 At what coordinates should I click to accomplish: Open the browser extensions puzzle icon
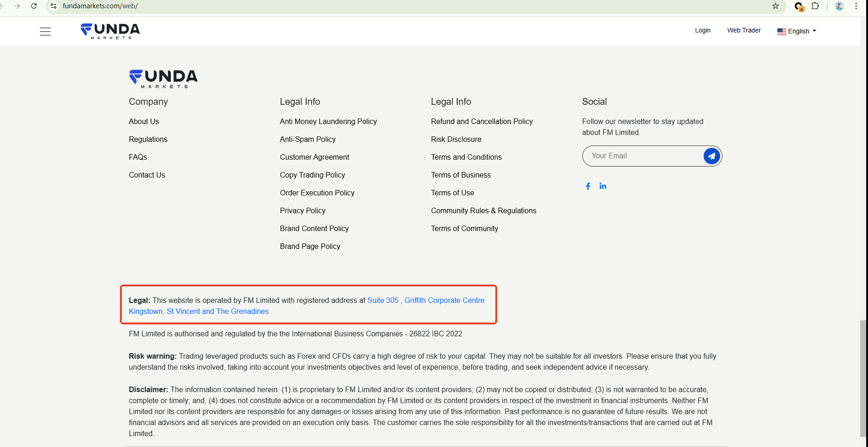pos(815,6)
